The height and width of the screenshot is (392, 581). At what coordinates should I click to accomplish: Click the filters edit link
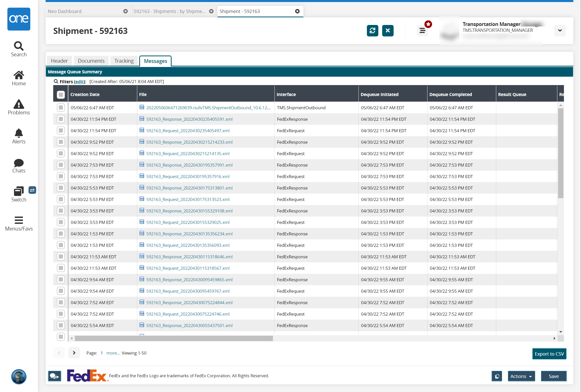(x=79, y=82)
